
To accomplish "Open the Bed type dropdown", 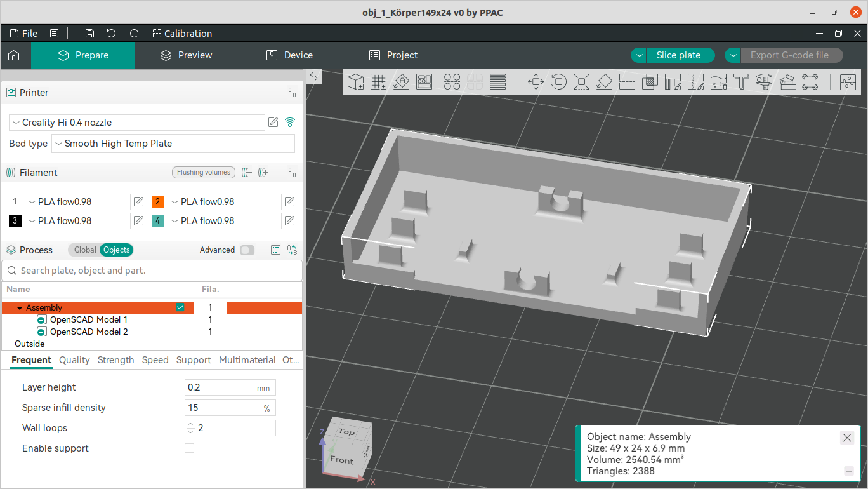I will 173,144.
